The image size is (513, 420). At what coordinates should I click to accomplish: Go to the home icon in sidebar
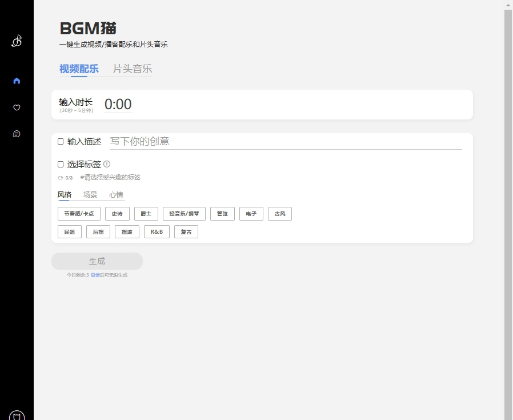[17, 81]
